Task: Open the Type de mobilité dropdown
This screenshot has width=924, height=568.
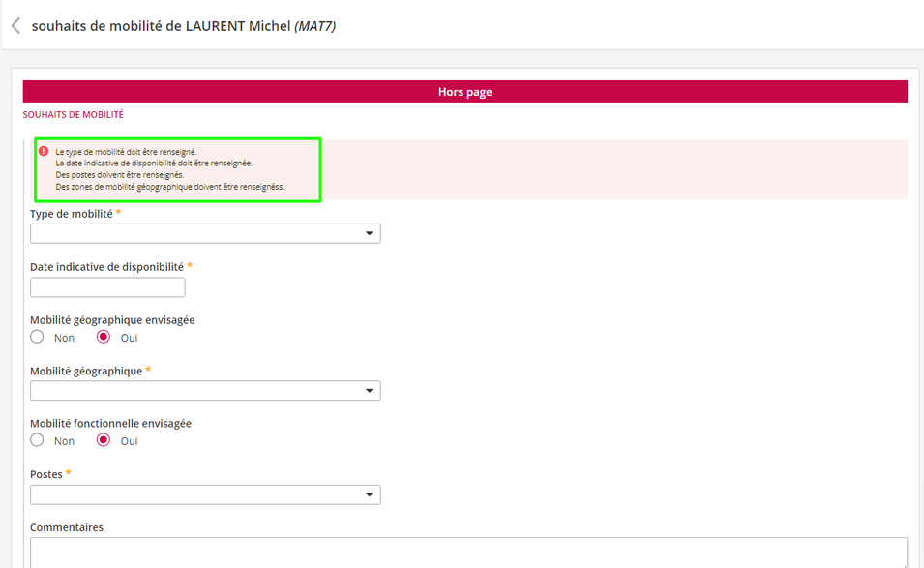Action: 205,234
